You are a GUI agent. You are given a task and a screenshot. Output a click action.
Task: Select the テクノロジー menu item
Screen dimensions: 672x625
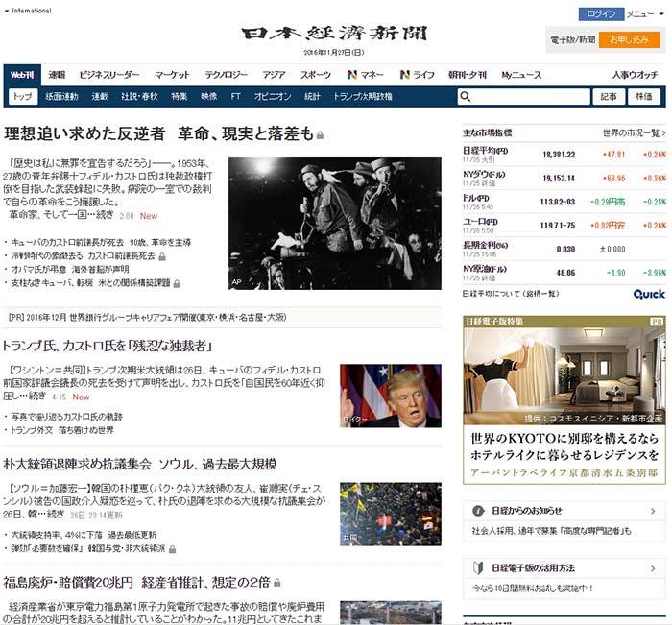[226, 75]
